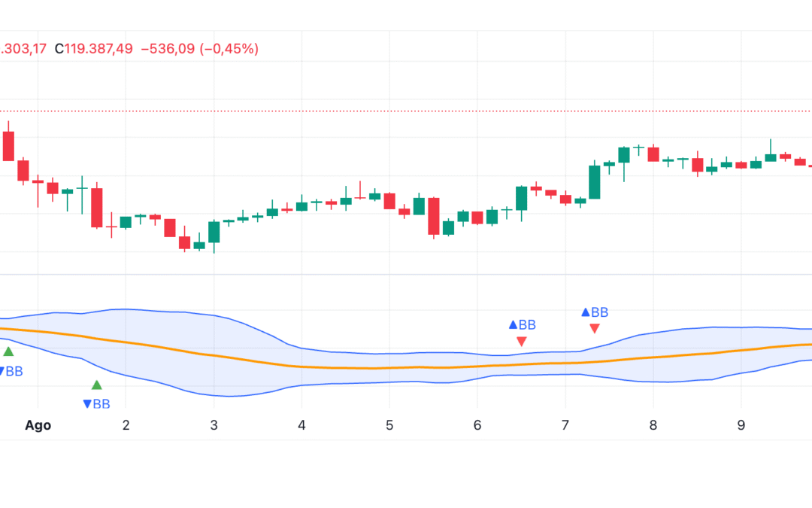
Task: Select the red sell triangle under the rightmost BB label
Action: 594,328
